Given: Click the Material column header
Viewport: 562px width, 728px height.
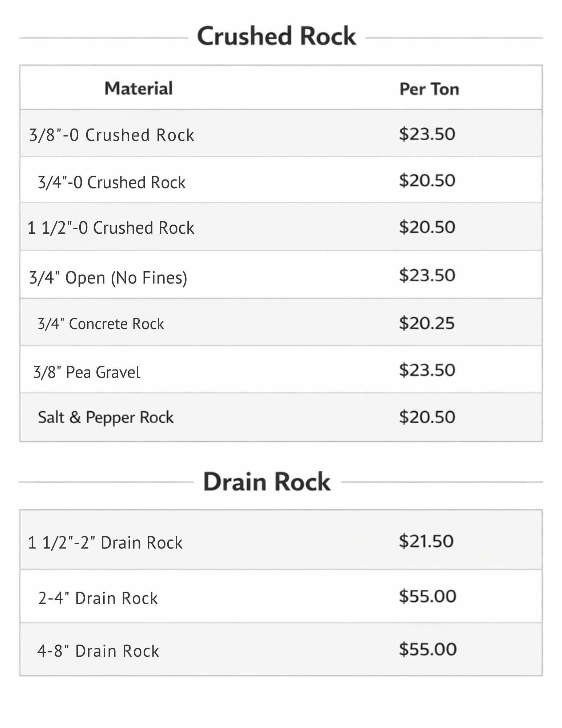Looking at the screenshot, I should [139, 88].
